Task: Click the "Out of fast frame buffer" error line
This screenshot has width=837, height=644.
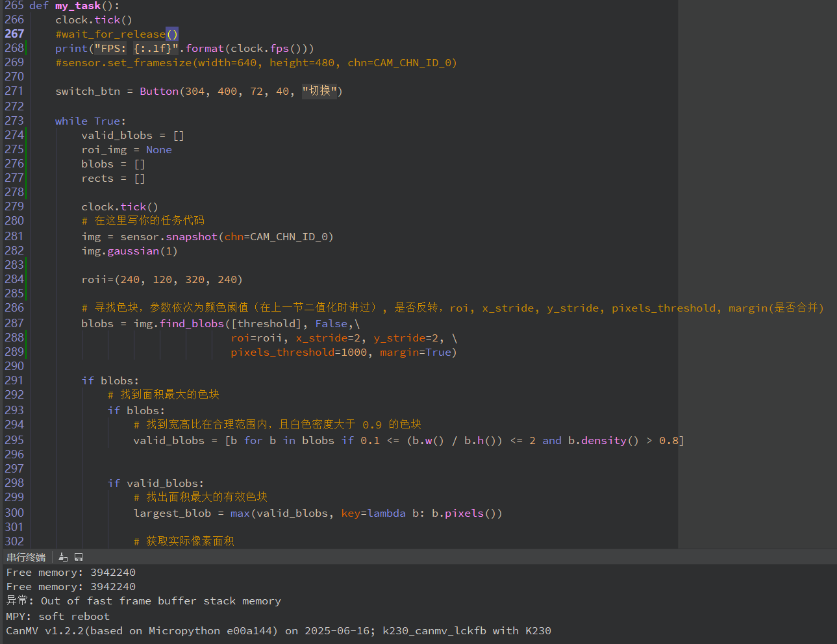Action: (160, 601)
